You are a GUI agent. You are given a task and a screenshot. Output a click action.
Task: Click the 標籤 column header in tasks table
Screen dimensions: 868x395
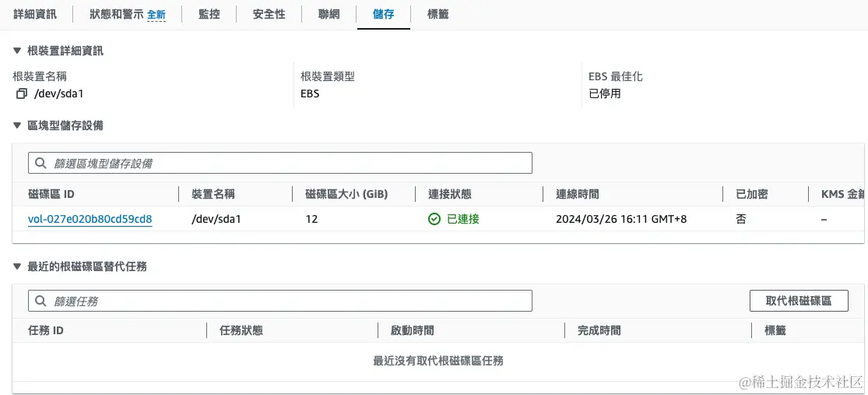click(x=775, y=331)
